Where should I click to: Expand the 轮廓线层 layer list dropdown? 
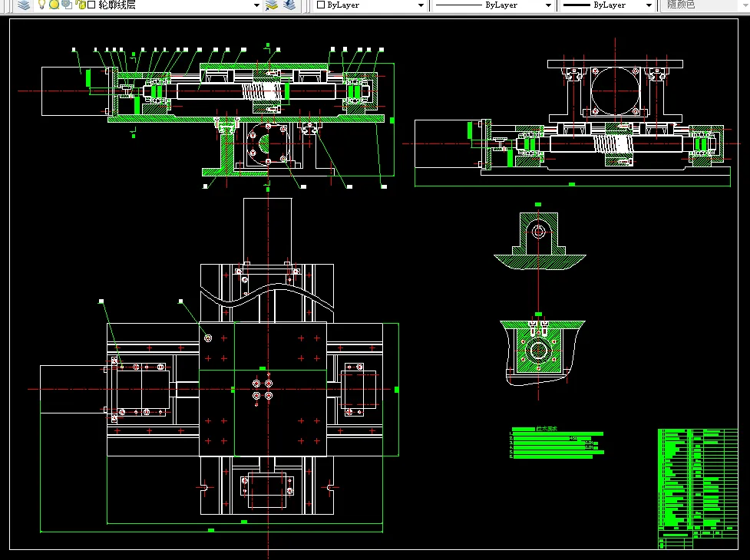pyautogui.click(x=256, y=5)
